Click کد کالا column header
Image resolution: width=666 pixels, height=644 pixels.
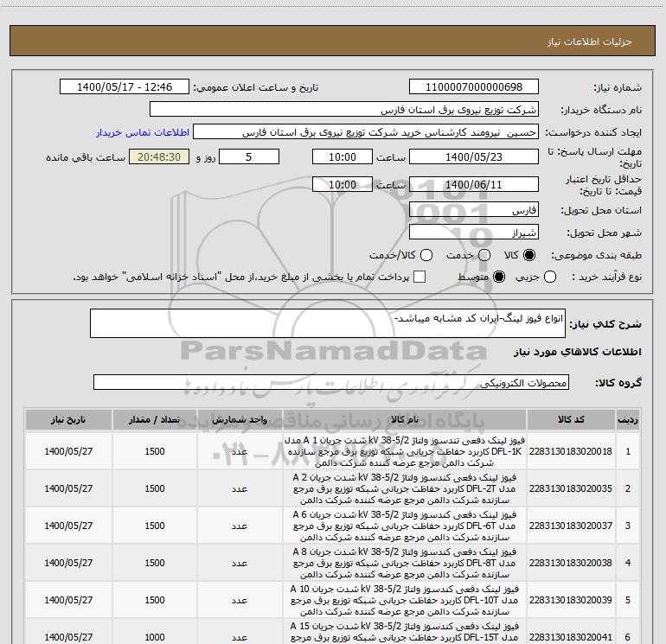point(571,420)
